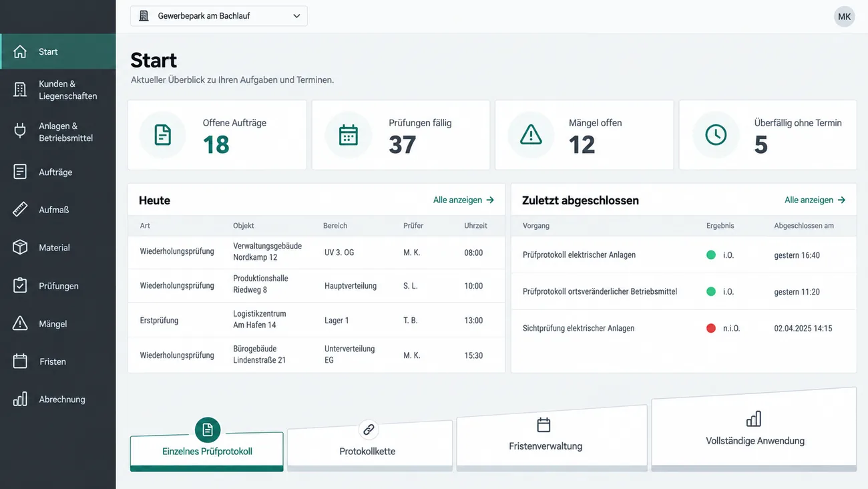The image size is (868, 489).
Task: Click the Prüfungen clipboard icon
Action: pos(20,285)
